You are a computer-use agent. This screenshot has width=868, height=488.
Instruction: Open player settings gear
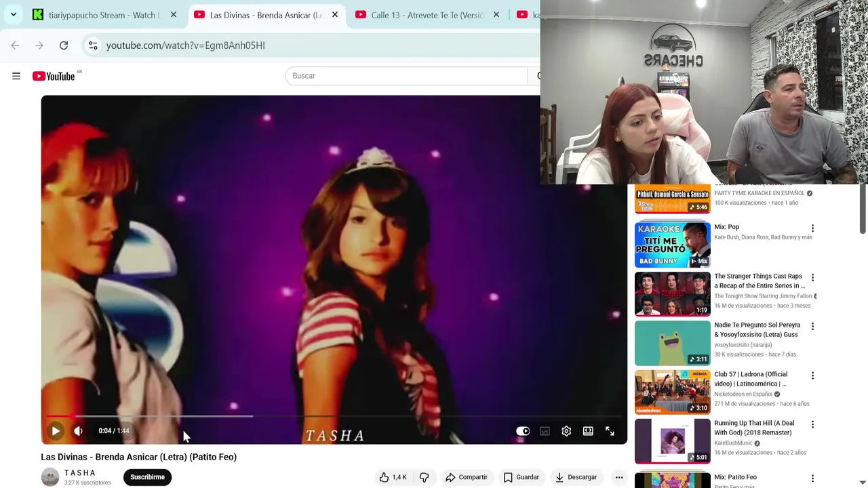pyautogui.click(x=566, y=431)
